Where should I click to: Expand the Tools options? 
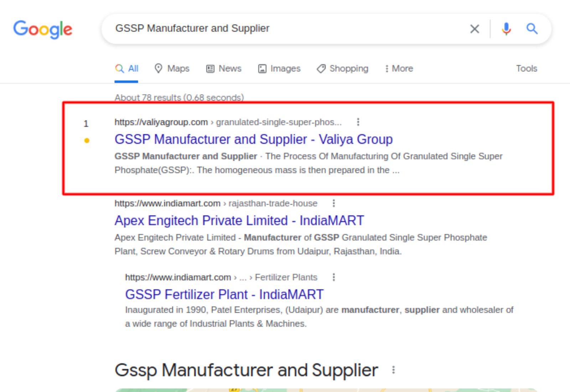coord(526,68)
